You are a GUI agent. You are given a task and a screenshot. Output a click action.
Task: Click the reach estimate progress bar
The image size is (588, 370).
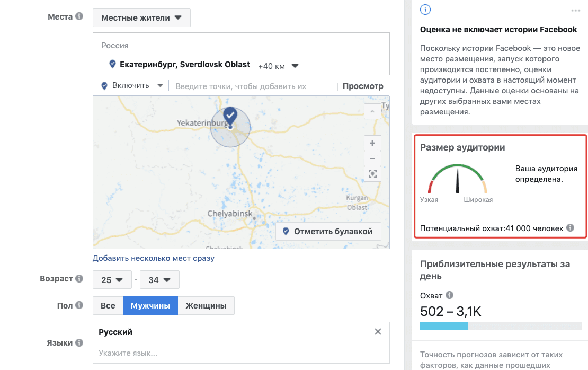coord(501,325)
